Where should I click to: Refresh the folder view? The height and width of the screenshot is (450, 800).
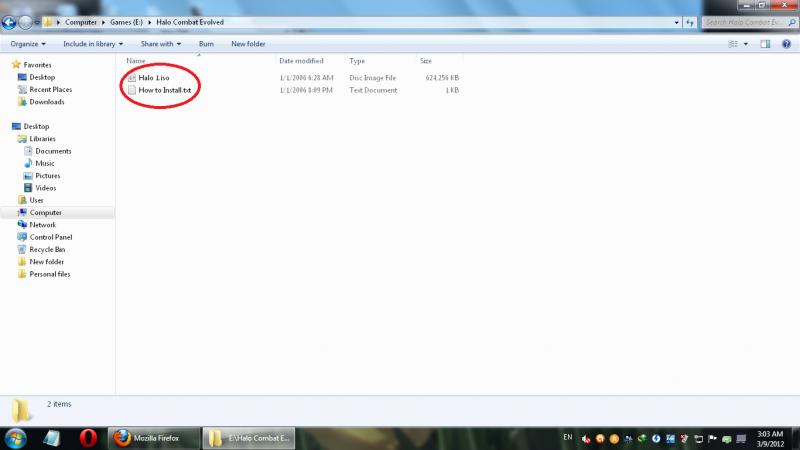click(690, 22)
